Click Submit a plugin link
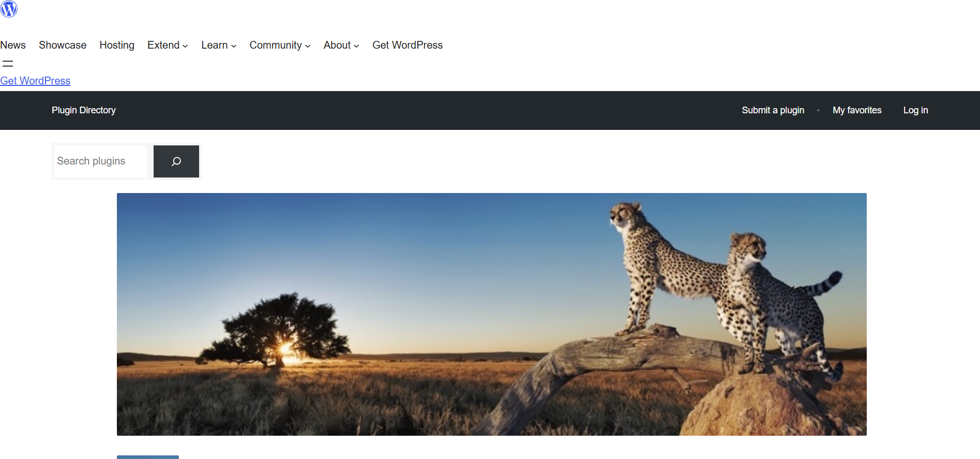This screenshot has height=459, width=980. pyautogui.click(x=773, y=110)
